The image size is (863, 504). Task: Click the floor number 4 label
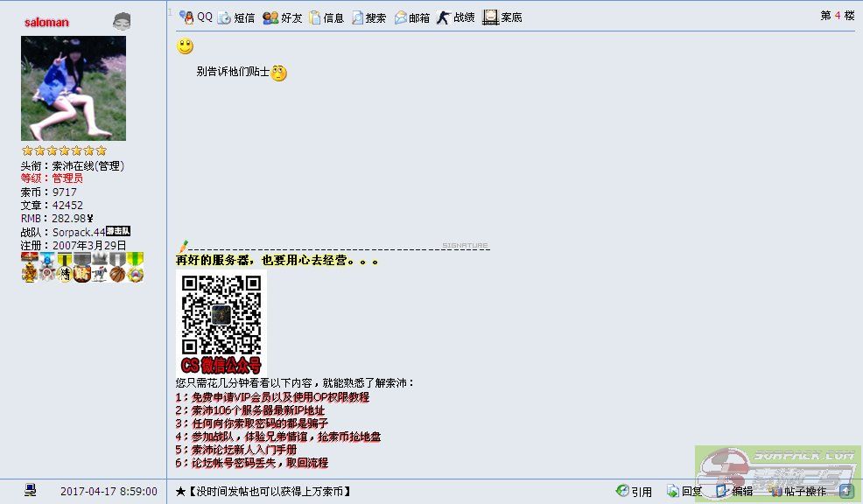837,16
